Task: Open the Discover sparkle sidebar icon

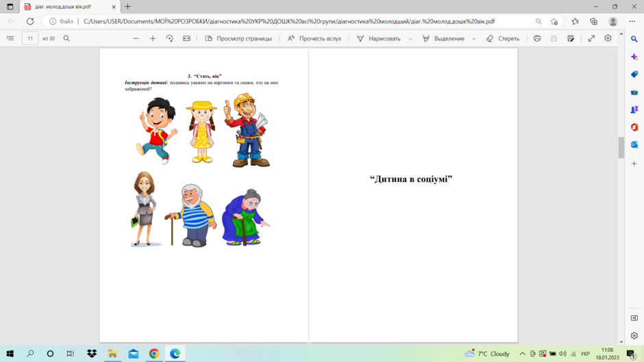Action: point(634,57)
